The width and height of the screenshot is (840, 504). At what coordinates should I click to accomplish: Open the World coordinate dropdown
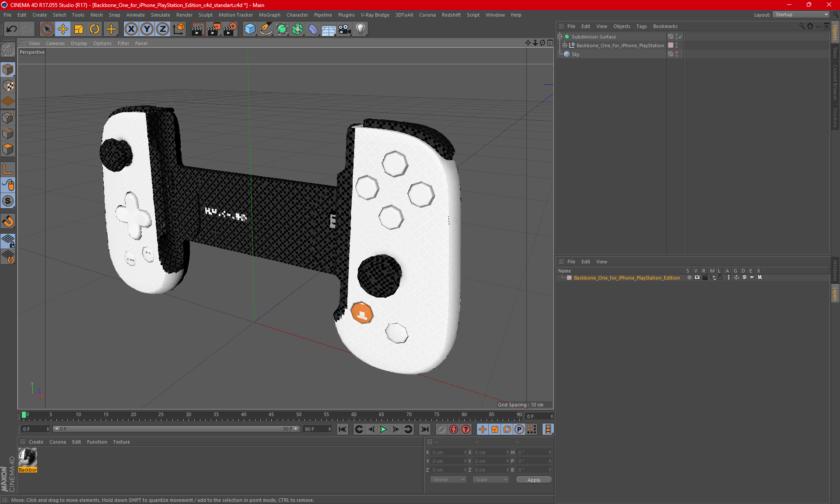point(448,479)
